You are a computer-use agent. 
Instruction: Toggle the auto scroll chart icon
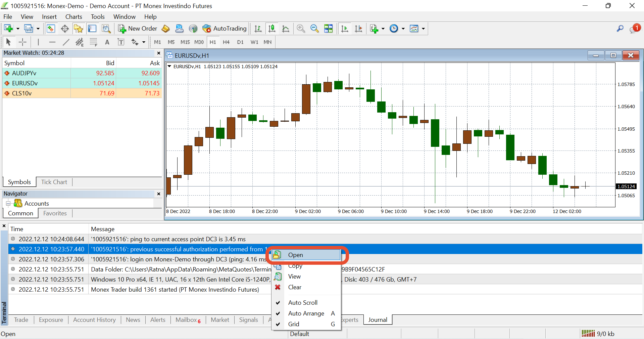click(345, 29)
